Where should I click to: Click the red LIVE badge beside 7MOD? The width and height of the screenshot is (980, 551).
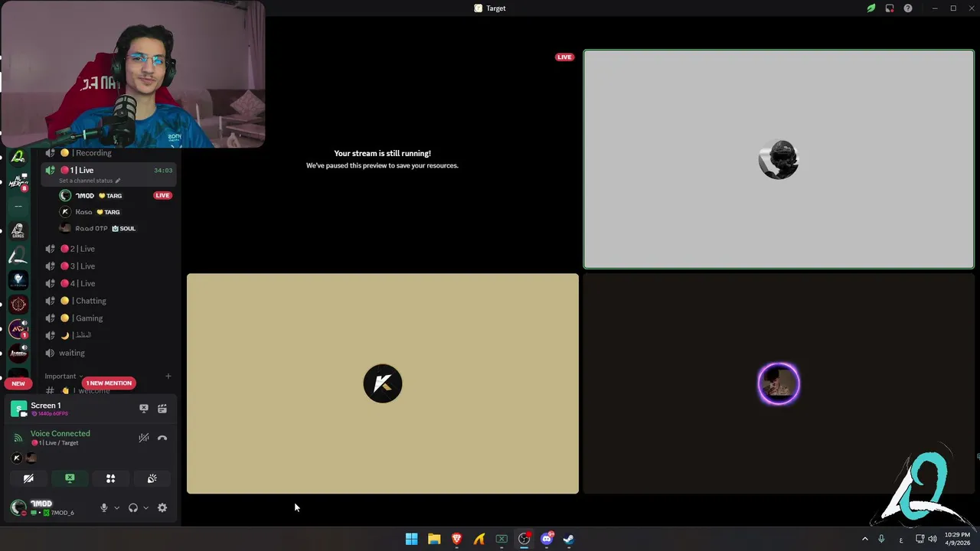(x=162, y=195)
